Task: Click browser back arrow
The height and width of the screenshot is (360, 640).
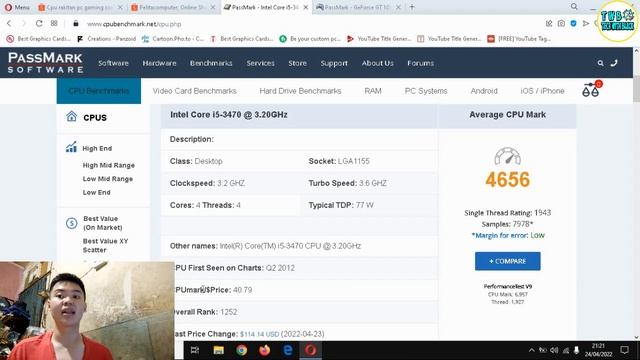Action: point(9,24)
